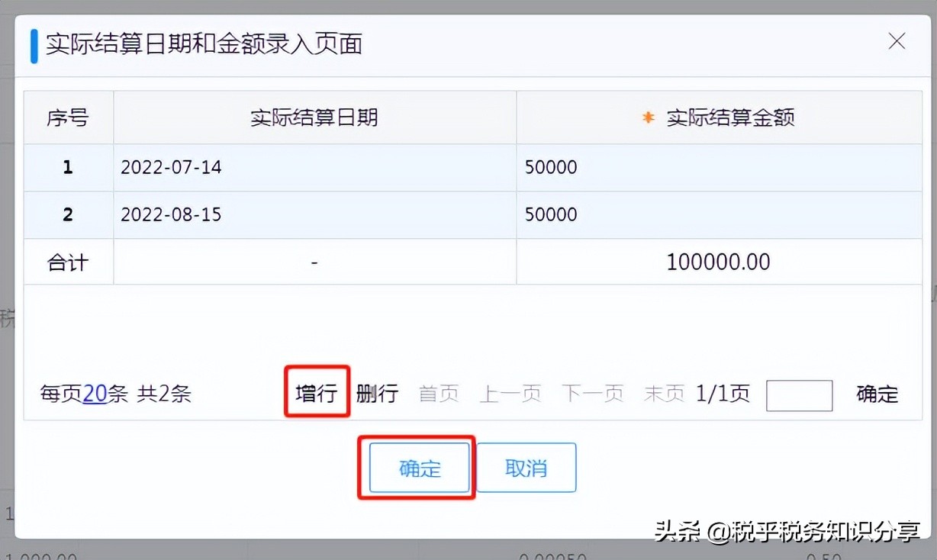Select row number 1
This screenshot has height=560, width=937.
[68, 167]
